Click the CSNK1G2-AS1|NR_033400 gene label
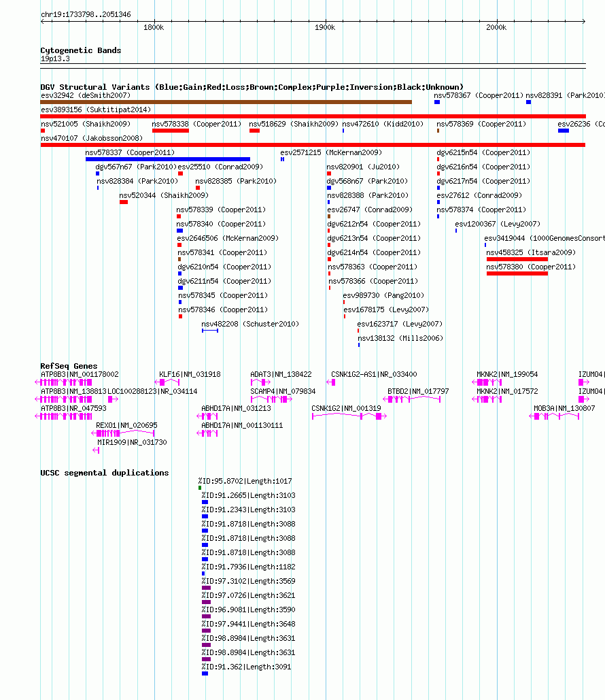Image resolution: width=605 pixels, height=700 pixels. click(374, 375)
